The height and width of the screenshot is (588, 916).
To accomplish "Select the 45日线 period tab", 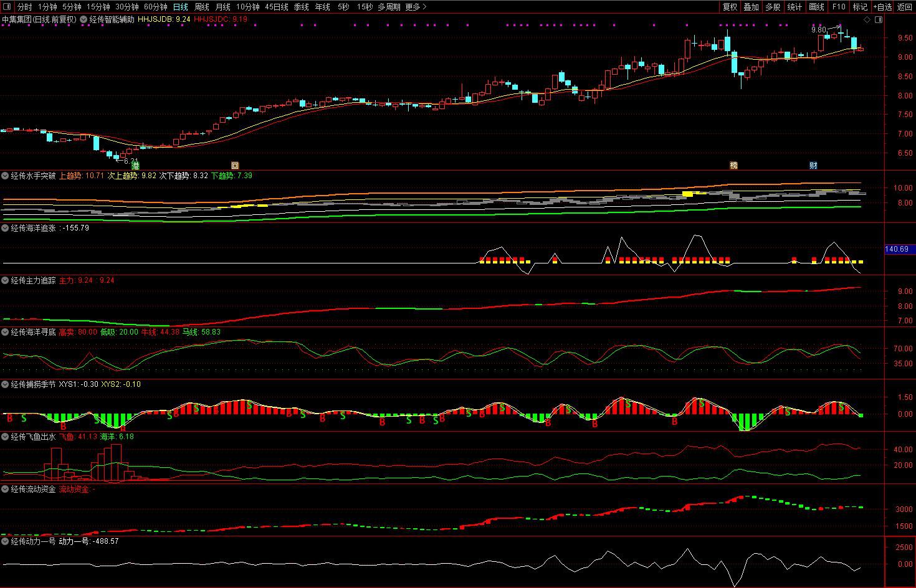I will pos(277,7).
